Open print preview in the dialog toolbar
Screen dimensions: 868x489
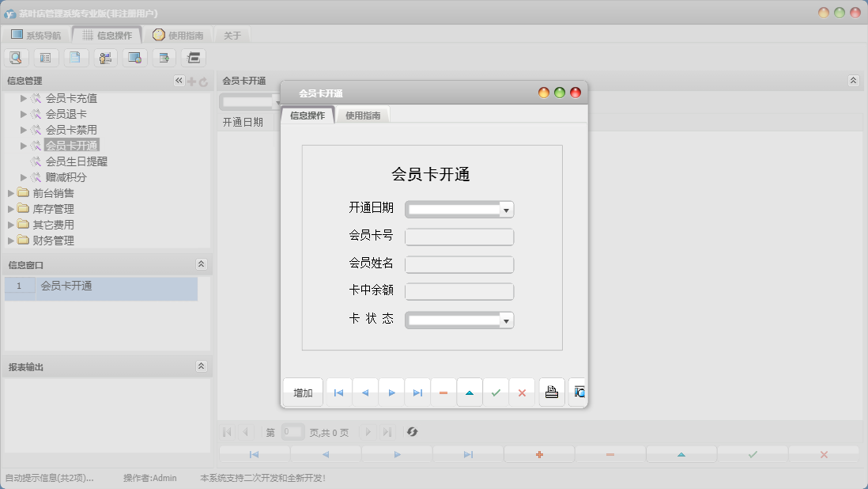[x=578, y=392]
